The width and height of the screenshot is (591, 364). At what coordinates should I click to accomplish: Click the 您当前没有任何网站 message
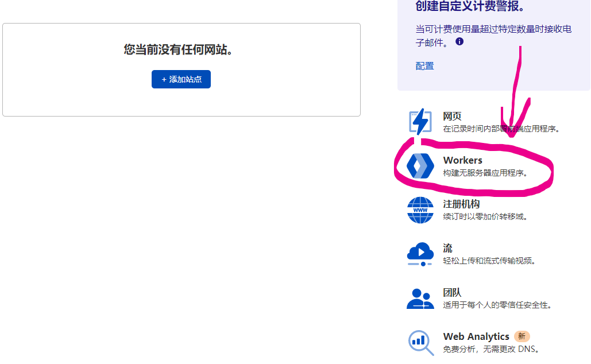point(181,50)
